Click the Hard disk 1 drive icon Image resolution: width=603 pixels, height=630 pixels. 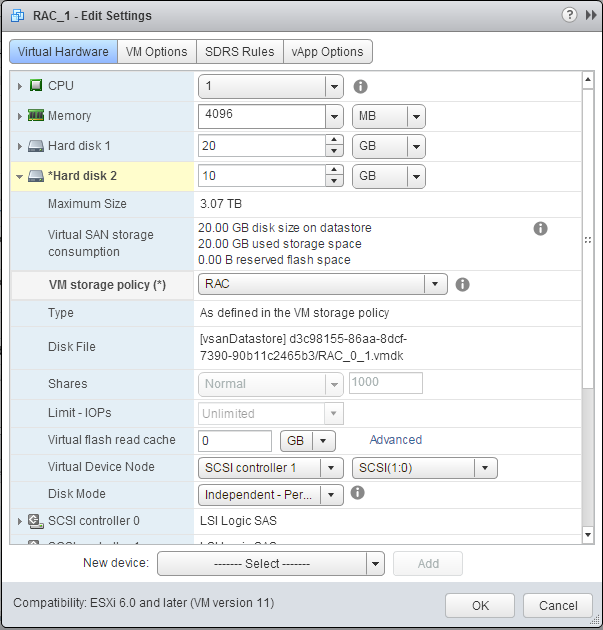coord(36,146)
